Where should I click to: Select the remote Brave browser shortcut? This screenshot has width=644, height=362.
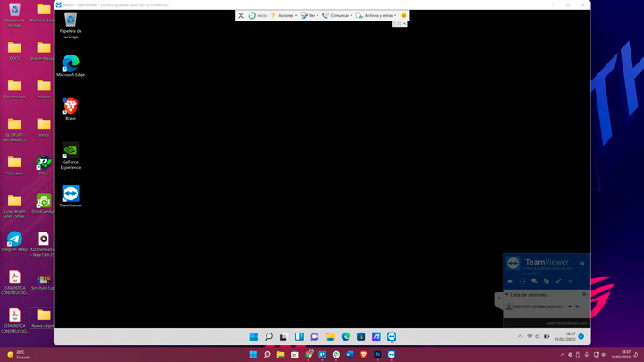coord(71,109)
